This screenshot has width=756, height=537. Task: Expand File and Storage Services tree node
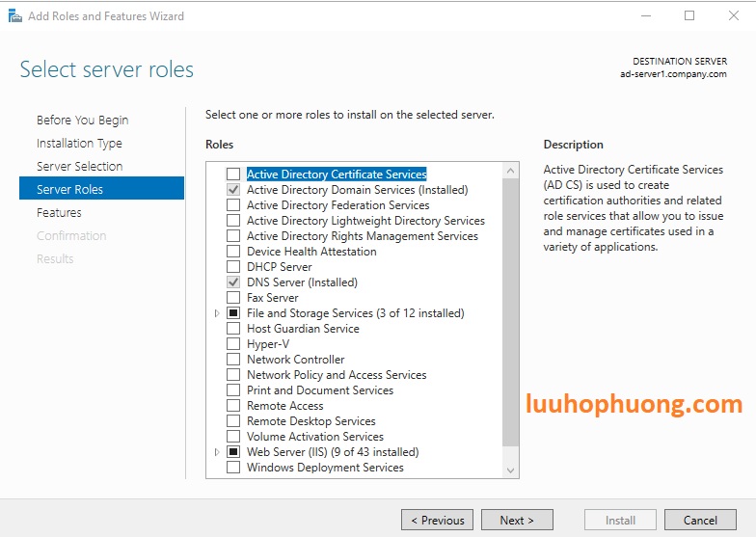pyautogui.click(x=218, y=313)
